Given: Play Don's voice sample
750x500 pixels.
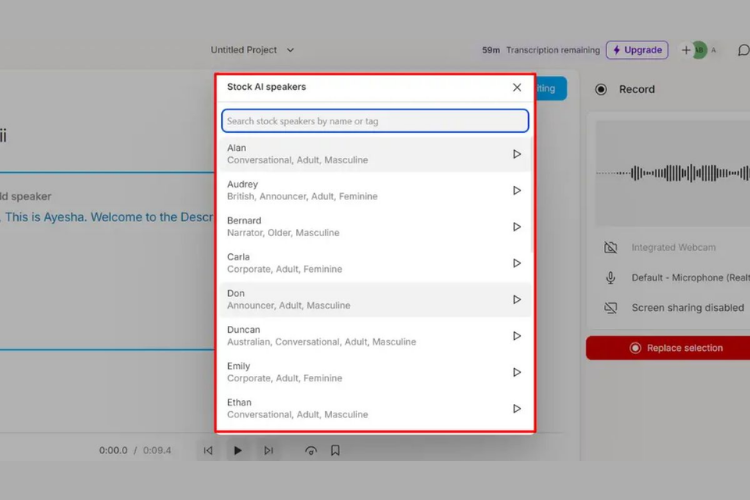Looking at the screenshot, I should (517, 300).
